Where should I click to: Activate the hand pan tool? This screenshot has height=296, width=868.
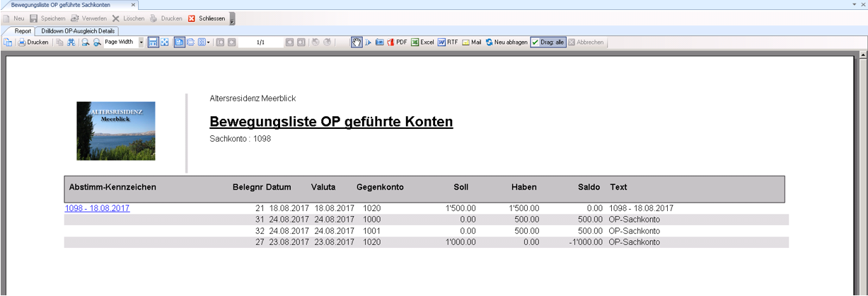(357, 42)
